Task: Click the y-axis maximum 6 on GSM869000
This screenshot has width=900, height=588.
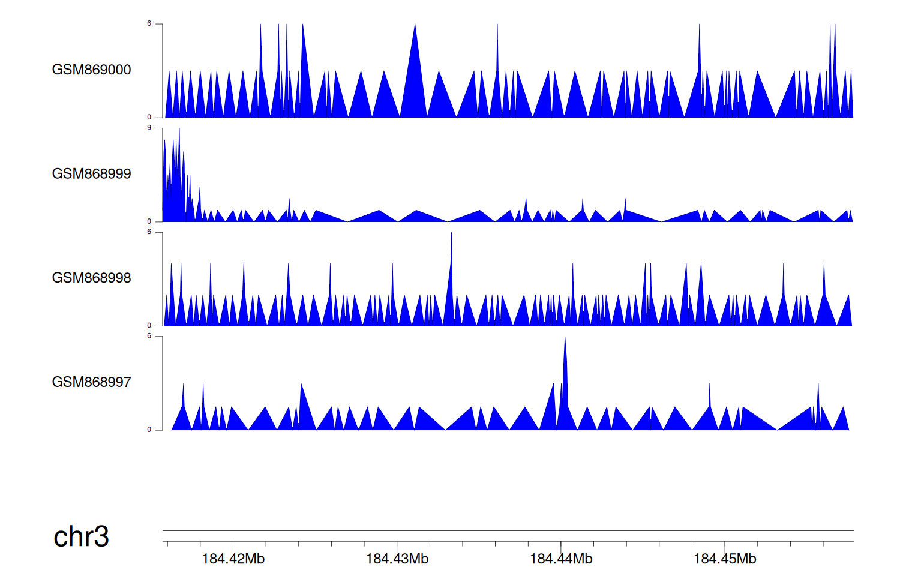Action: tap(149, 24)
